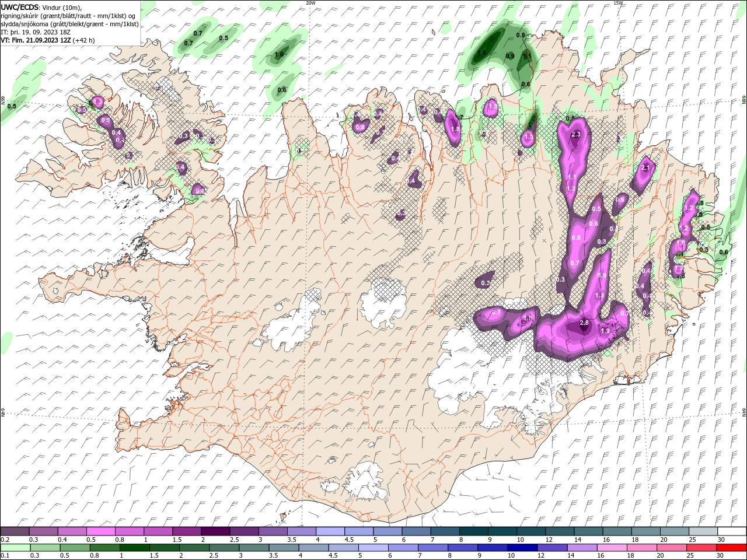Click the lavender 4 swatch in top legend row
Image resolution: width=747 pixels, height=560 pixels.
(329, 531)
